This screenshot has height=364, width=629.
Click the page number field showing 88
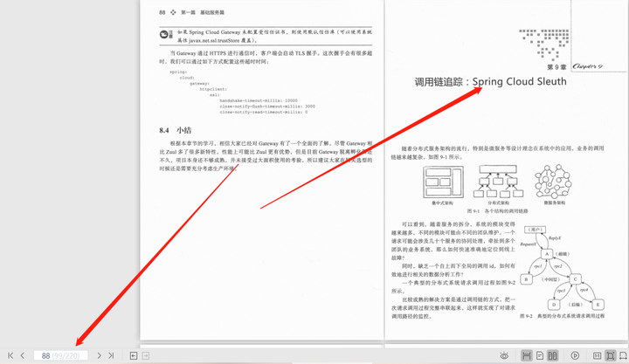60,355
